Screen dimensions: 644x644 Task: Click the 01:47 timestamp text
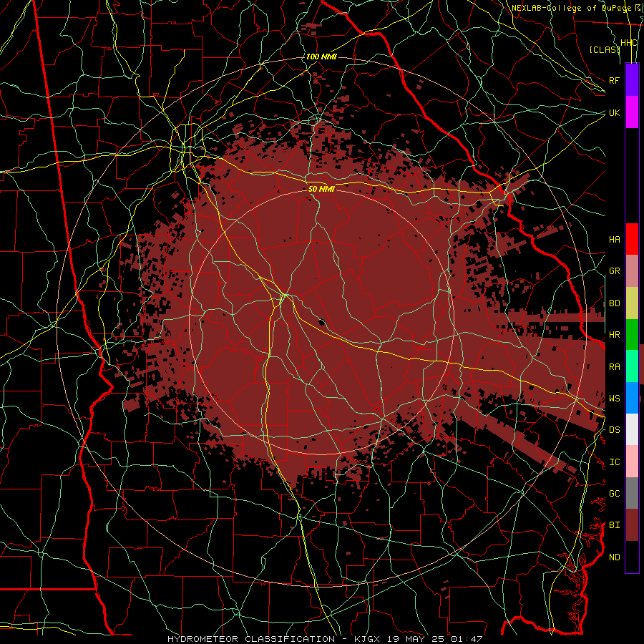pos(466,639)
